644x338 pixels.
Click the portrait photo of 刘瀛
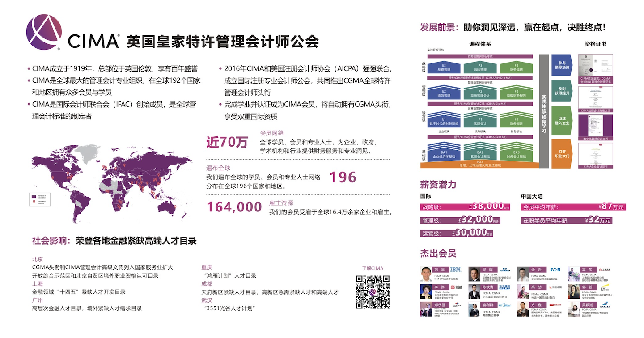point(427,274)
